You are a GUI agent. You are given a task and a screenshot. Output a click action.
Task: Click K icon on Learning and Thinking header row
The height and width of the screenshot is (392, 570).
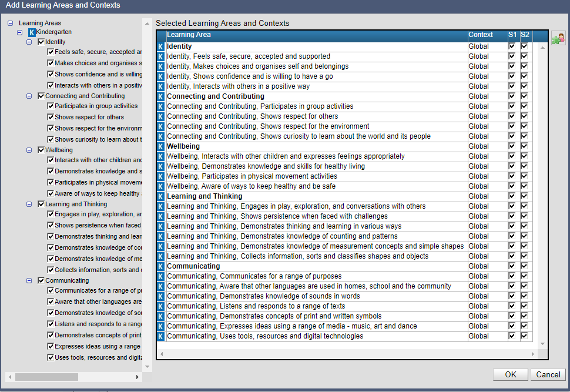coord(161,196)
